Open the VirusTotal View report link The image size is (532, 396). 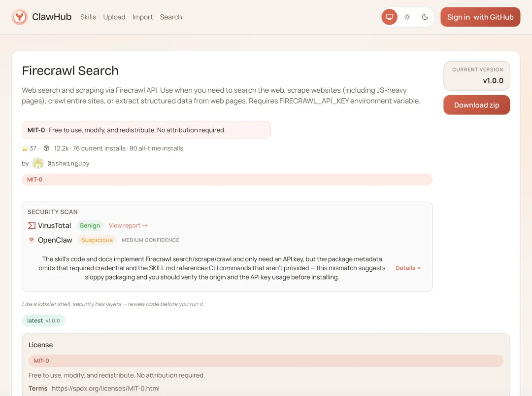pyautogui.click(x=128, y=225)
